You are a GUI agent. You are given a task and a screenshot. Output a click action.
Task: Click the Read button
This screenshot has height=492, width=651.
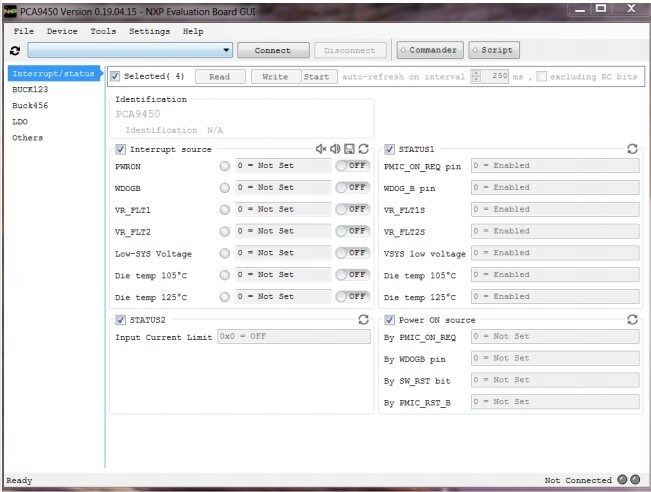click(x=219, y=76)
